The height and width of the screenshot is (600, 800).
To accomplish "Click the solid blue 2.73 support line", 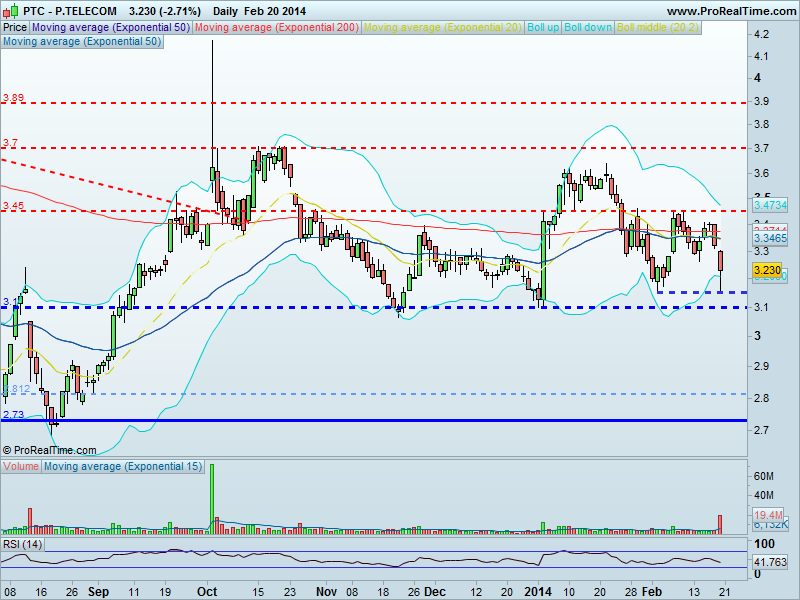I will pos(374,420).
